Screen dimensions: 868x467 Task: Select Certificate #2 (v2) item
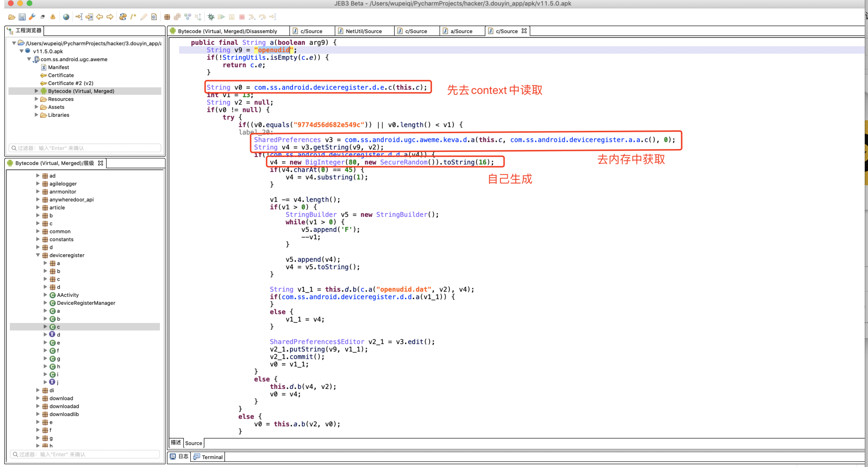coord(70,83)
